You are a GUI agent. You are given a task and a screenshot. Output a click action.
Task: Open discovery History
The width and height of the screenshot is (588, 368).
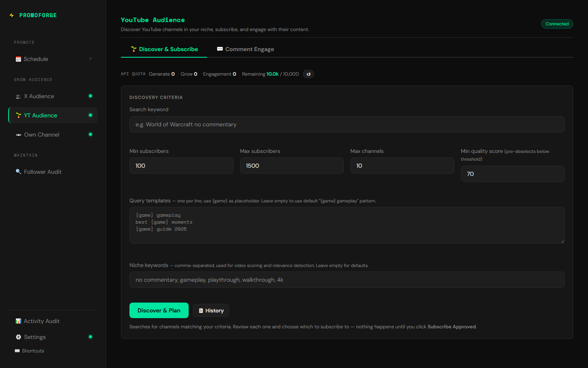coord(211,311)
